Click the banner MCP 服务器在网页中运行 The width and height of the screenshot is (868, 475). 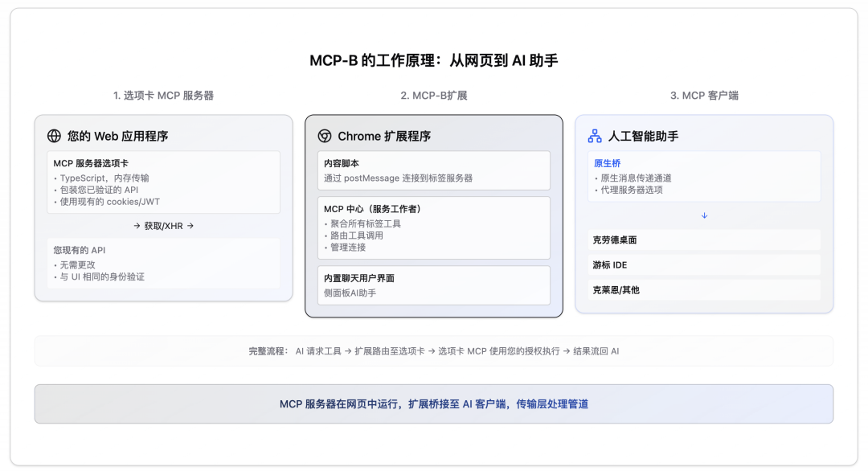point(434,404)
